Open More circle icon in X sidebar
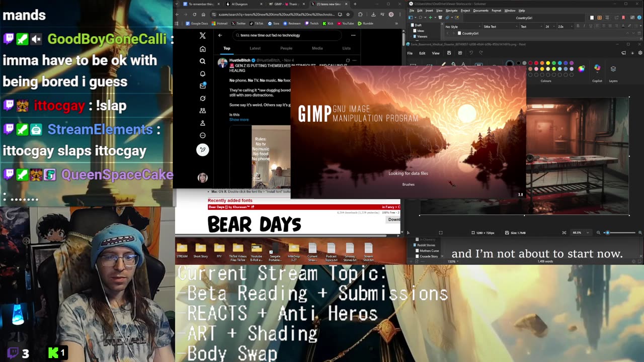This screenshot has height=362, width=644. 202,135
